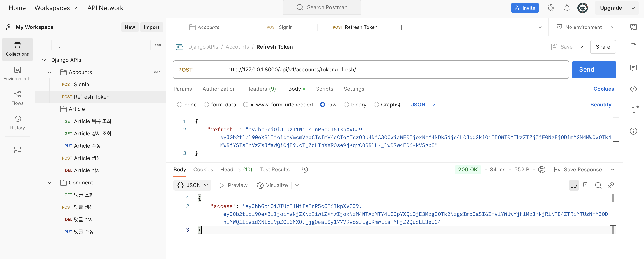Click the create new collection plus icon
Screen dimensions: 644x259
[x=44, y=45]
